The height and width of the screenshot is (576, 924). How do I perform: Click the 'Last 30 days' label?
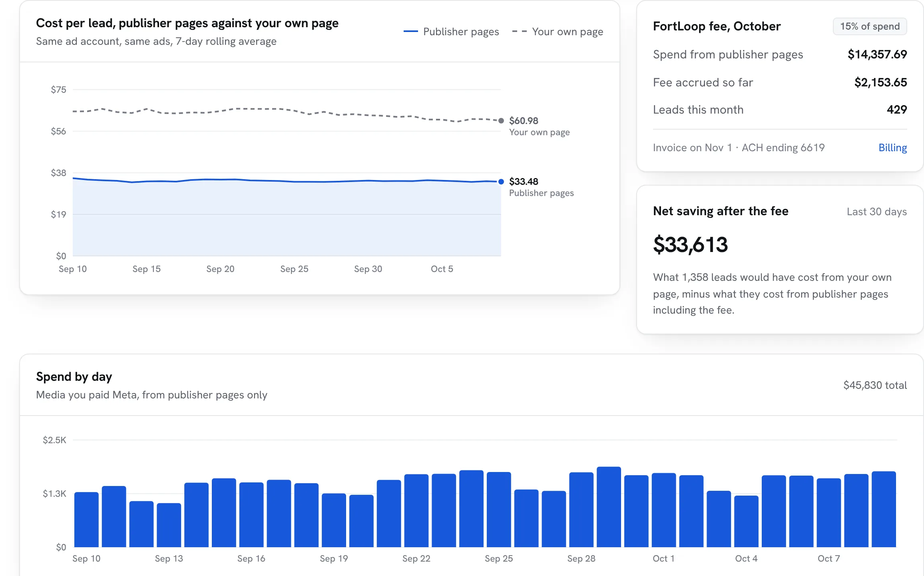[x=877, y=212]
